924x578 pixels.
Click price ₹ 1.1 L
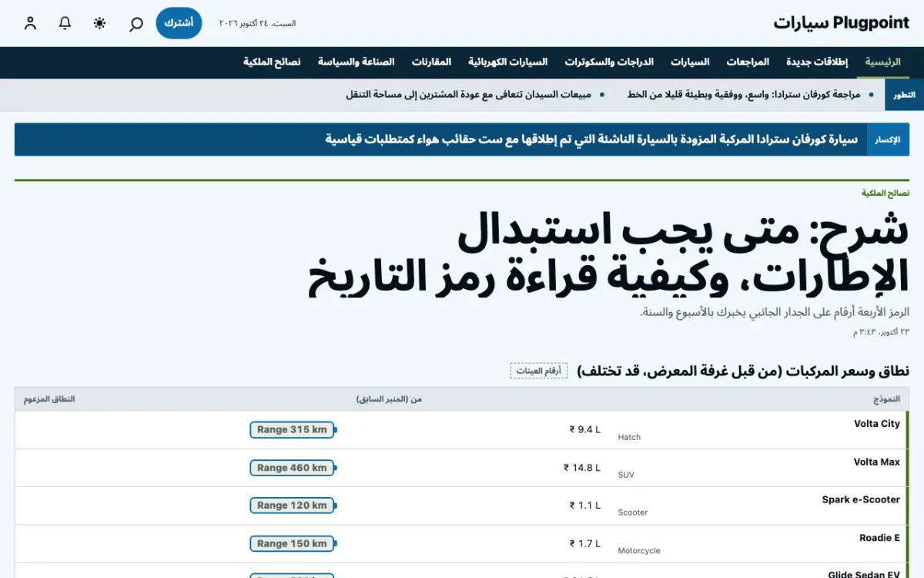(x=584, y=506)
